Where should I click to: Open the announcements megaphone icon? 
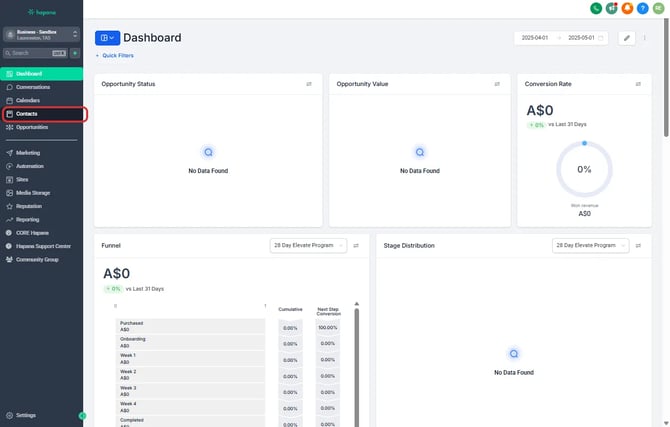click(611, 8)
